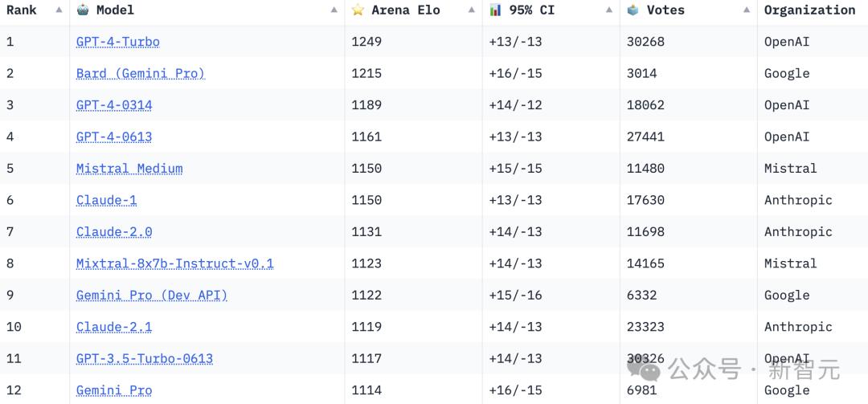Click the bar chart icon beside 95% CI
868x404 pixels.
(495, 10)
